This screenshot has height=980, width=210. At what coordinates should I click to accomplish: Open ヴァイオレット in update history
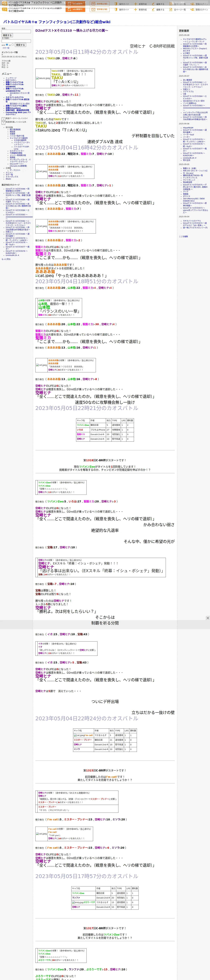[189, 180]
